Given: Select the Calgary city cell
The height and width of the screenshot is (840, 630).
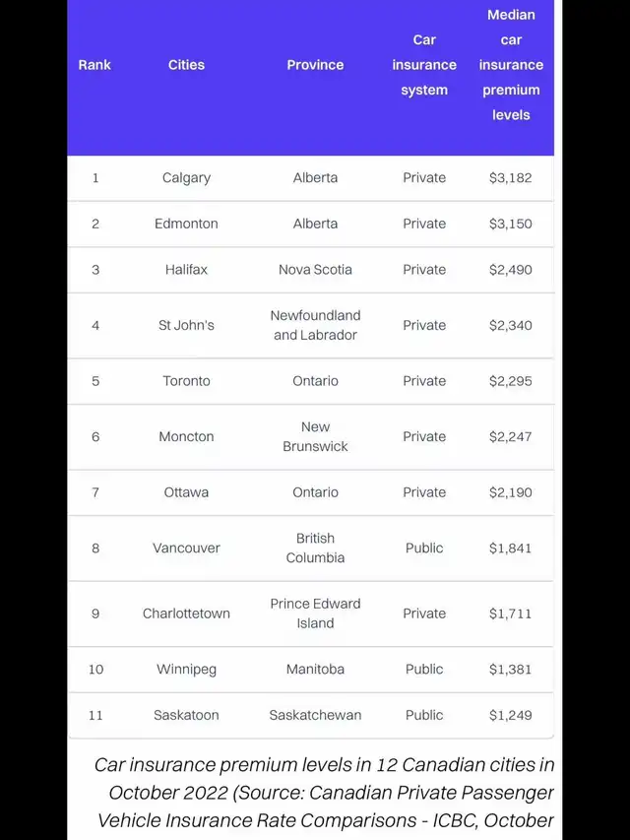Looking at the screenshot, I should pos(186,178).
